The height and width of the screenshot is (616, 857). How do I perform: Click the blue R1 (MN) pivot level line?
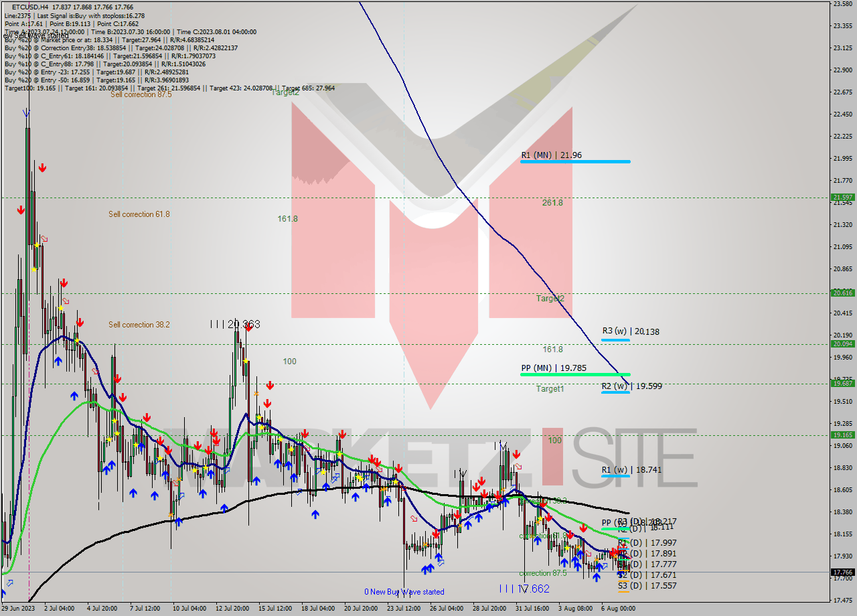575,161
